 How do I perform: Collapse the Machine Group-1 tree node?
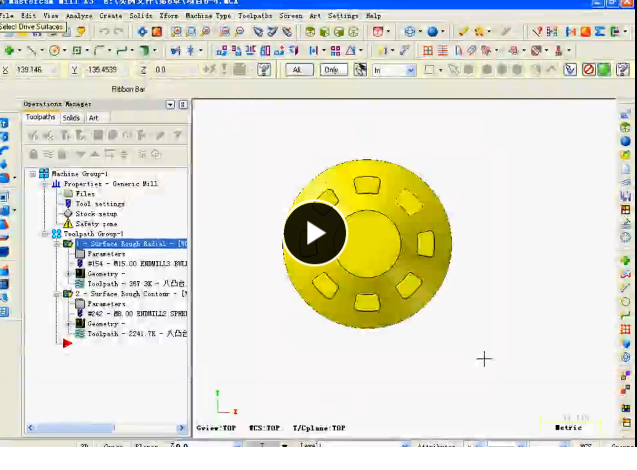[x=33, y=174]
